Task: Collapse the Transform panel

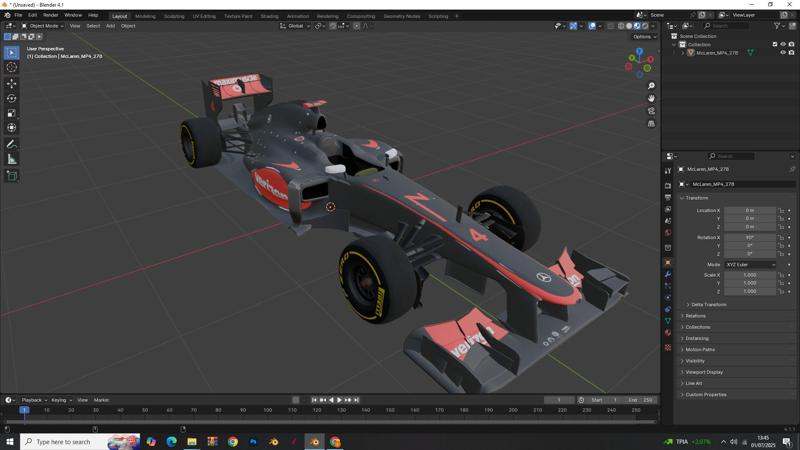Action: pos(694,198)
